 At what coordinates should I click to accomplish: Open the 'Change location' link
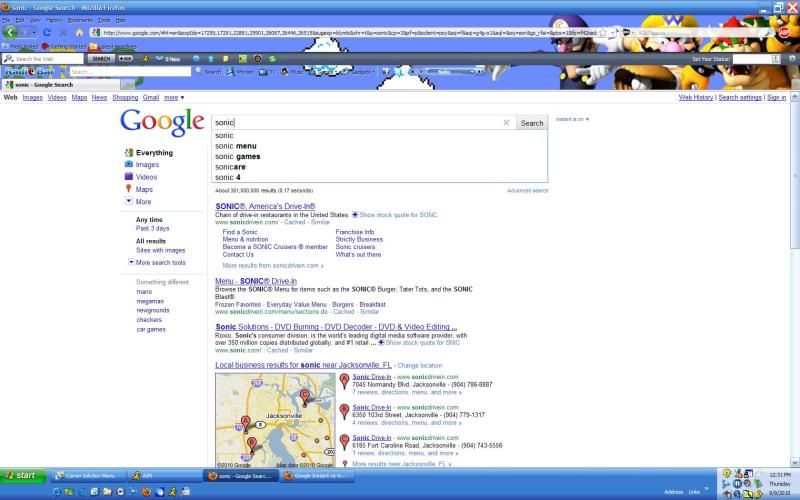click(419, 365)
